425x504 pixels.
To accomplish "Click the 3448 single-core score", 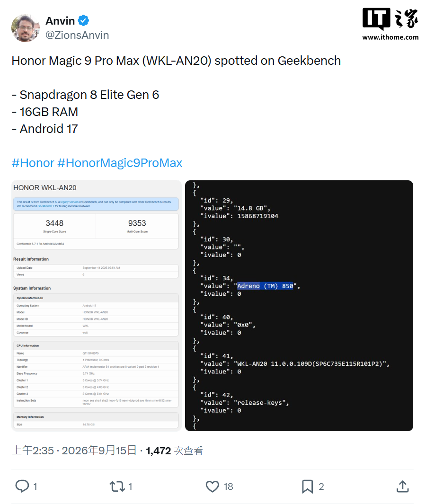I will click(x=54, y=223).
